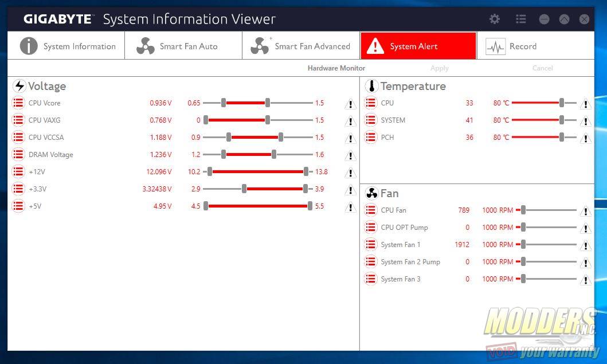Click the Cancel button

tap(542, 68)
